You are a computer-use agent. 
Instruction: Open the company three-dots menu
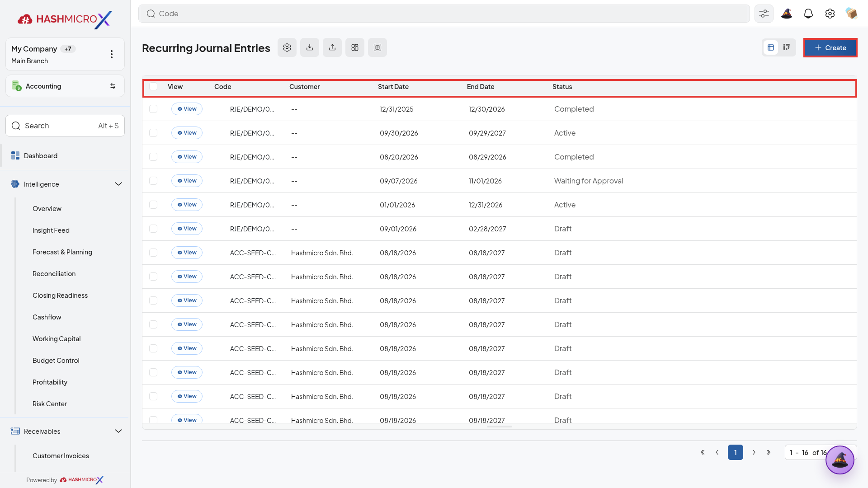pos(112,54)
